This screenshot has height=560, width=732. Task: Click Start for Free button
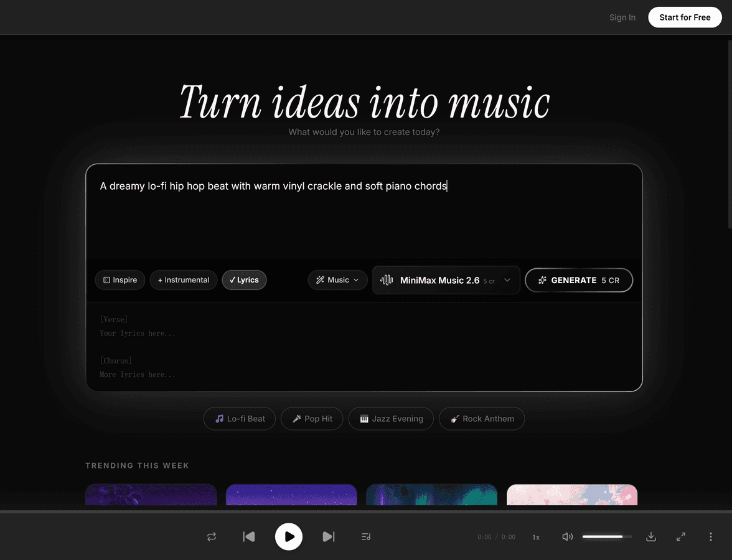685,17
